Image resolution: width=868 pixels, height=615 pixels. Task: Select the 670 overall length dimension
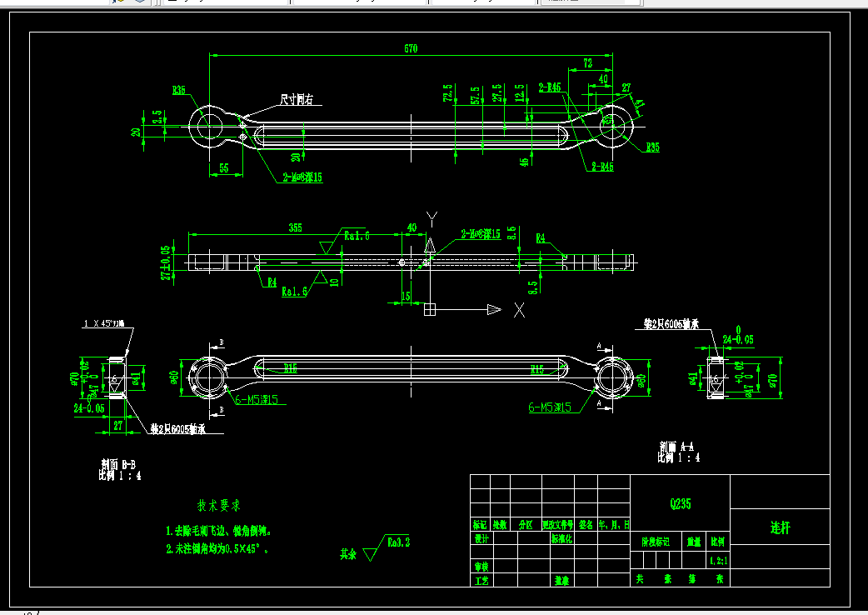coord(411,48)
